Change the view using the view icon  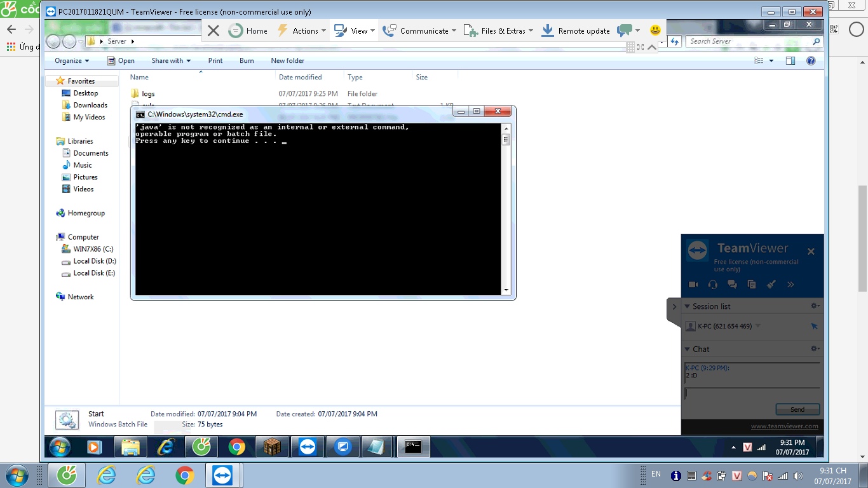tap(759, 61)
